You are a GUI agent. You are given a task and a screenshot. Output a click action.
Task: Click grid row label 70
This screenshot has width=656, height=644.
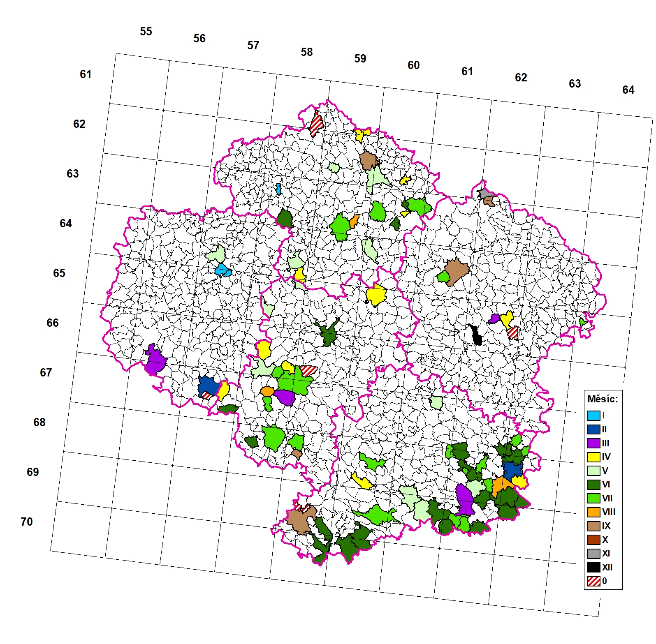click(x=27, y=522)
